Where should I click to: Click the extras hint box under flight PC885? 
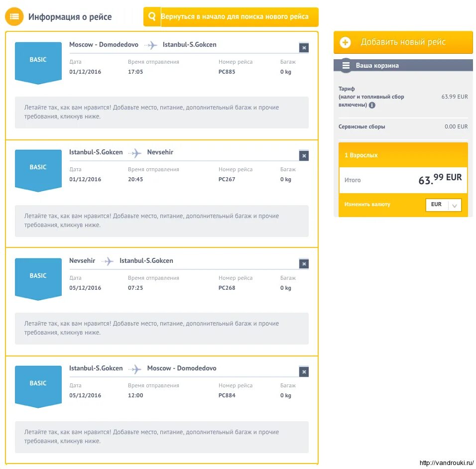[x=162, y=113]
